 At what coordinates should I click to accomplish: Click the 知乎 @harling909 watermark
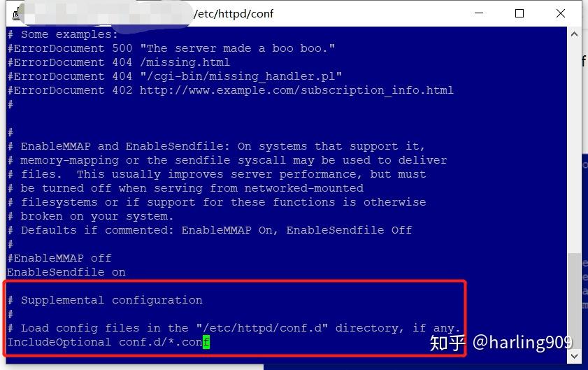tap(501, 343)
